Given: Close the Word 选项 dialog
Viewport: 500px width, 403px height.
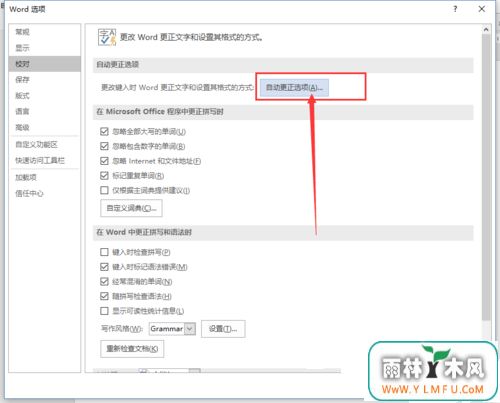Looking at the screenshot, I should point(482,9).
